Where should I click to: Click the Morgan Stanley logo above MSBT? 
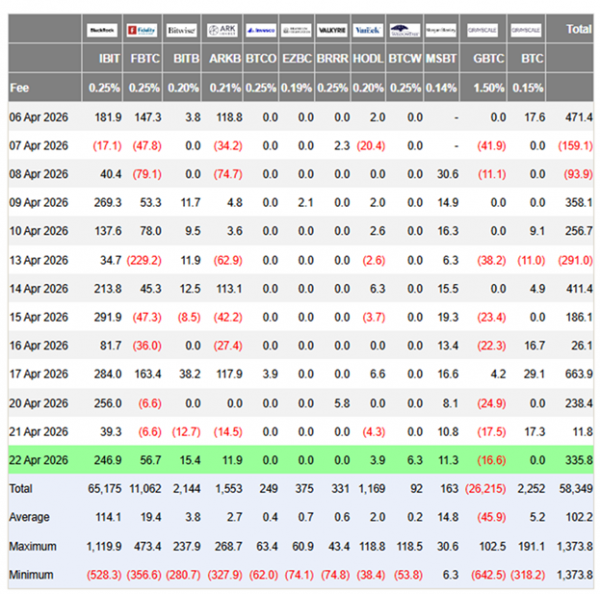coord(441,30)
